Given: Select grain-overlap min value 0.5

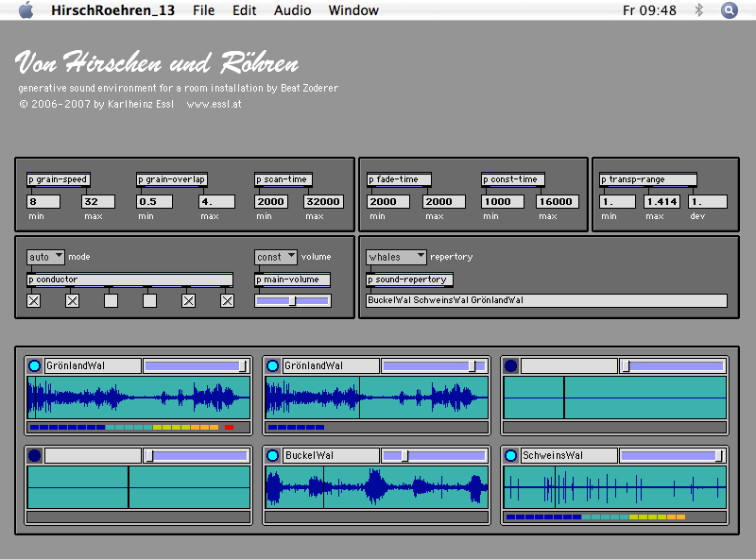Looking at the screenshot, I should (154, 201).
